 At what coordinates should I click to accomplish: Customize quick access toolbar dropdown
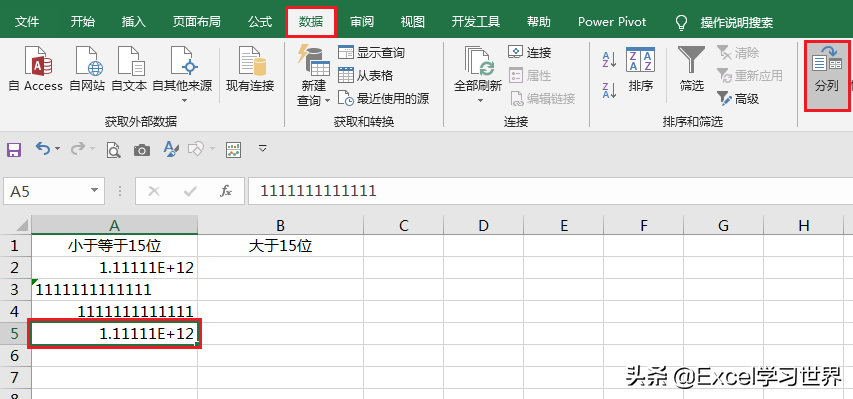click(263, 148)
